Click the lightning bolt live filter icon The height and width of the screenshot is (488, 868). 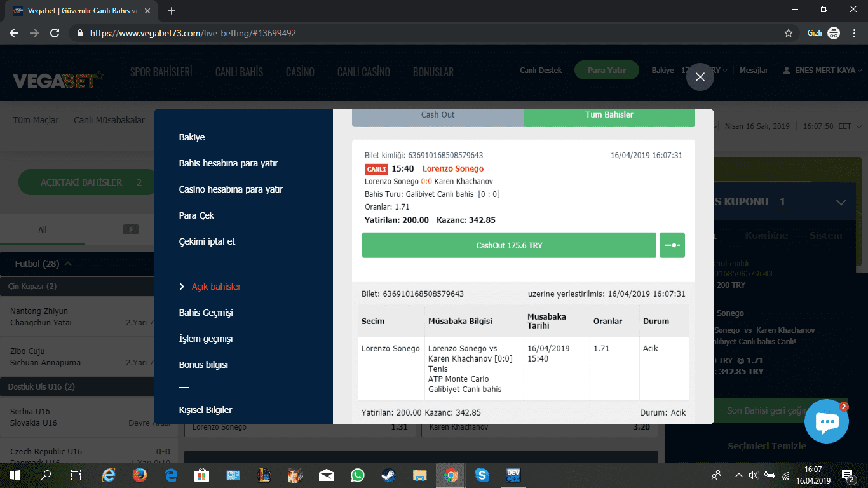(x=130, y=229)
